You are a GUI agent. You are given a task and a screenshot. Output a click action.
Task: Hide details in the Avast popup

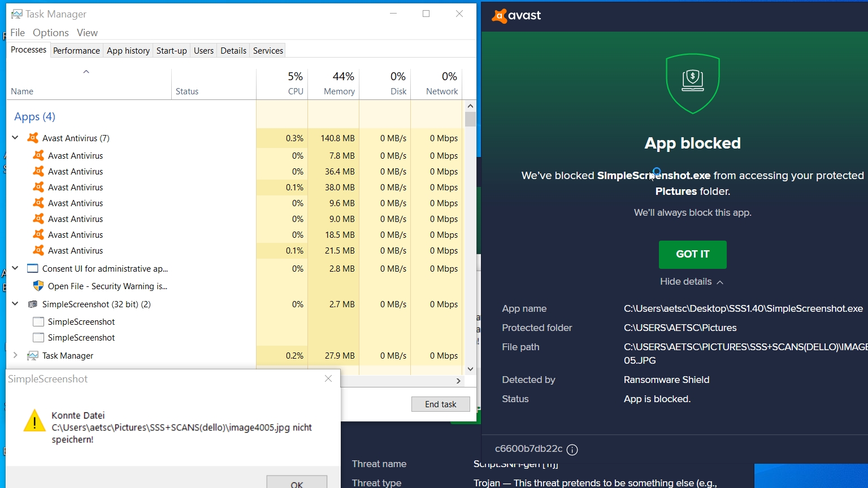click(692, 281)
